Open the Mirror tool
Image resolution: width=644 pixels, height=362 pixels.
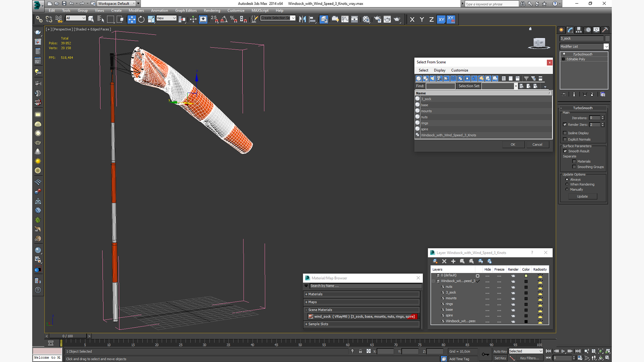click(x=302, y=19)
